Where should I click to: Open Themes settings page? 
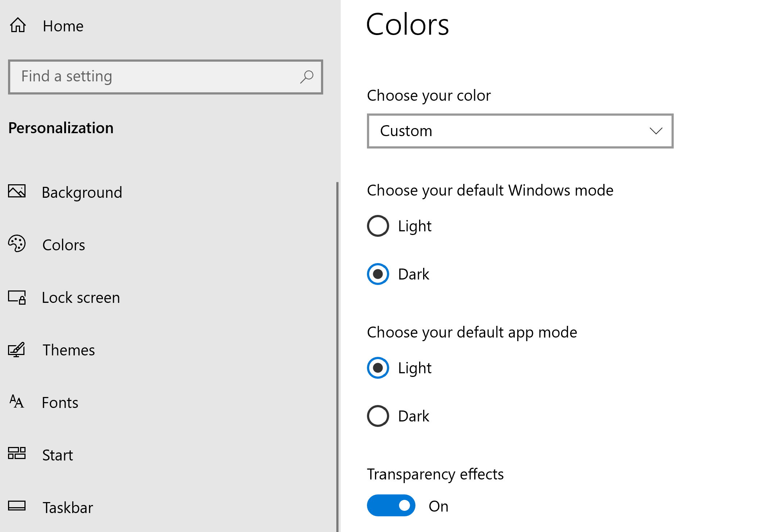[67, 350]
